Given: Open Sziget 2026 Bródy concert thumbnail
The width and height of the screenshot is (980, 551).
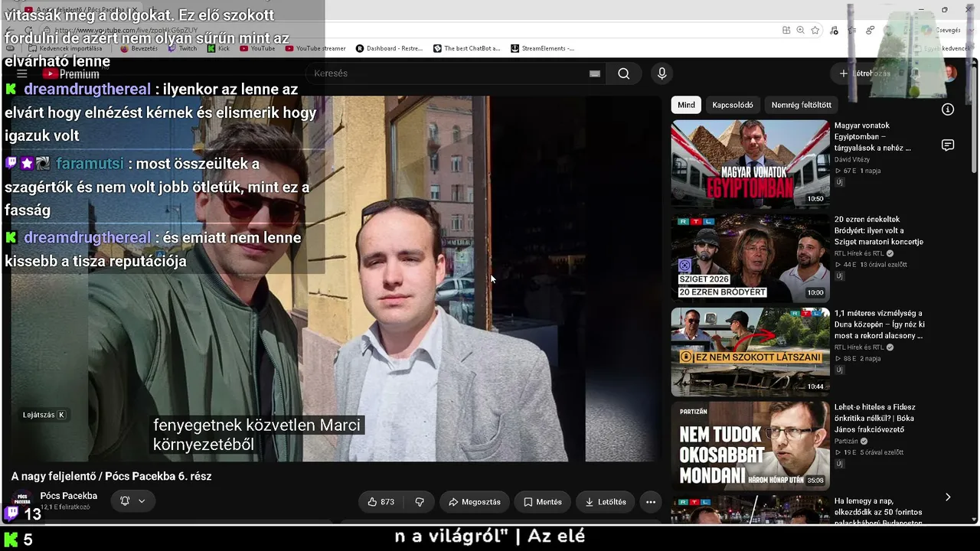Looking at the screenshot, I should point(750,258).
